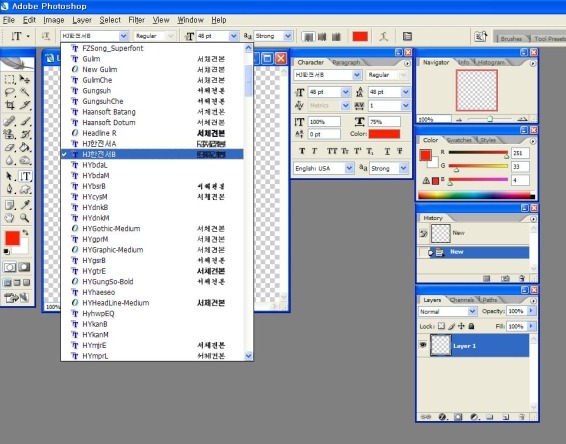Switch to the Swatches tab
This screenshot has width=566, height=444.
[x=459, y=140]
